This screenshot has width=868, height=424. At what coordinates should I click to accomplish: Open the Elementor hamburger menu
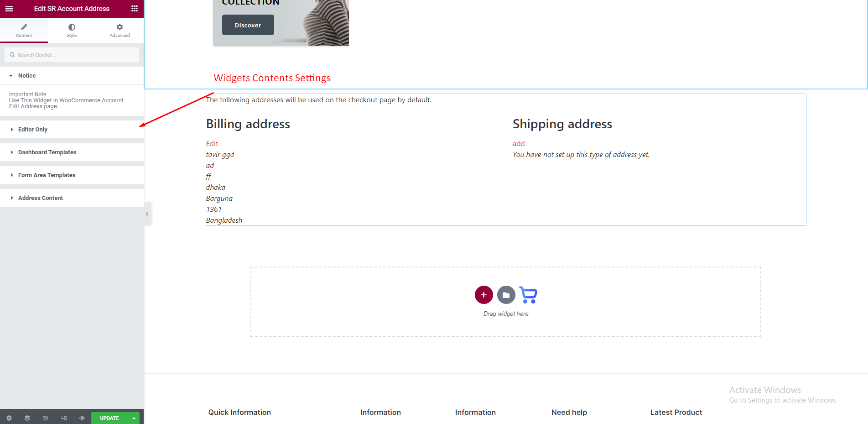9,9
